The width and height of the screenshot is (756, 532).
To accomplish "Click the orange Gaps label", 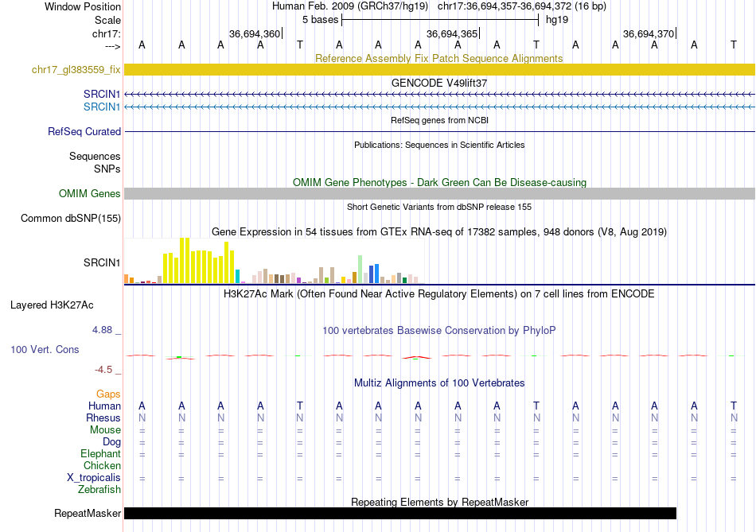I will [x=108, y=394].
